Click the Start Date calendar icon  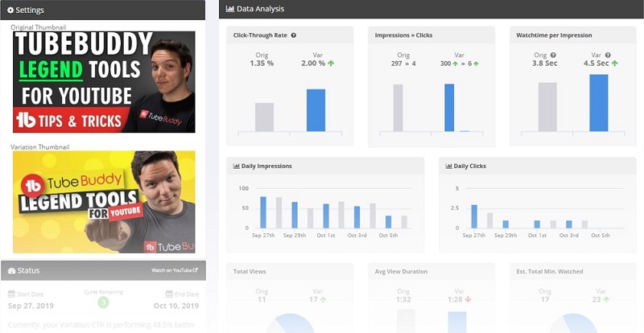[11, 294]
